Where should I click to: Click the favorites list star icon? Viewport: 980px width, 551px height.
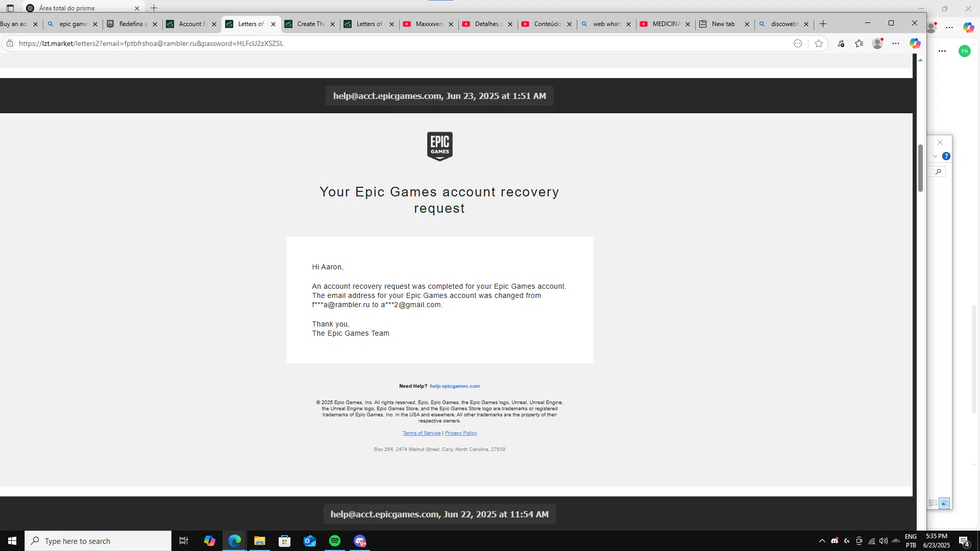859,44
